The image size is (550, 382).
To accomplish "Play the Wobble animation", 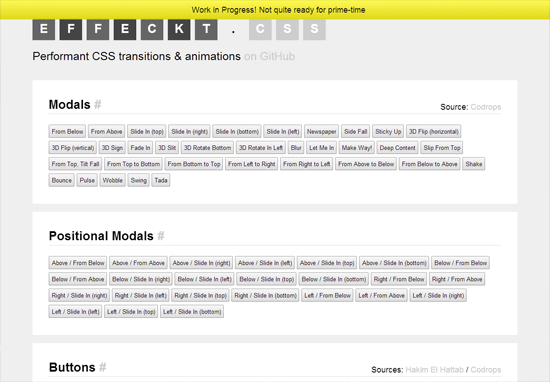I will pos(113,180).
